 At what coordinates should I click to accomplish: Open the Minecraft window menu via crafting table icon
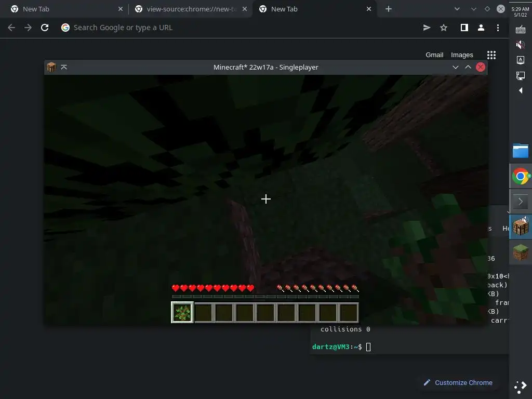[51, 67]
